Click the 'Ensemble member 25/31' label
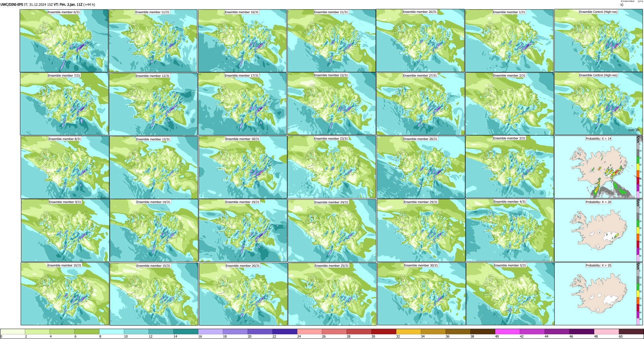This screenshot has width=644, height=339. click(332, 266)
